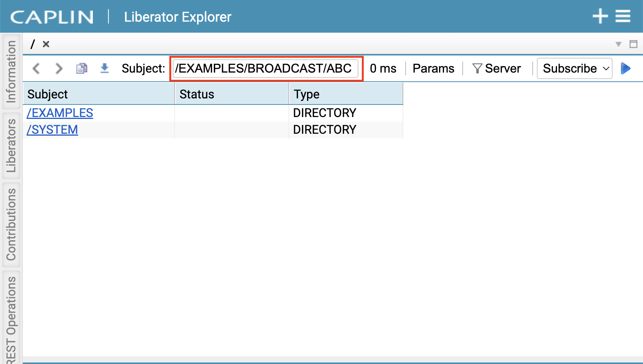Click the Server filter funnel icon

pos(477,68)
